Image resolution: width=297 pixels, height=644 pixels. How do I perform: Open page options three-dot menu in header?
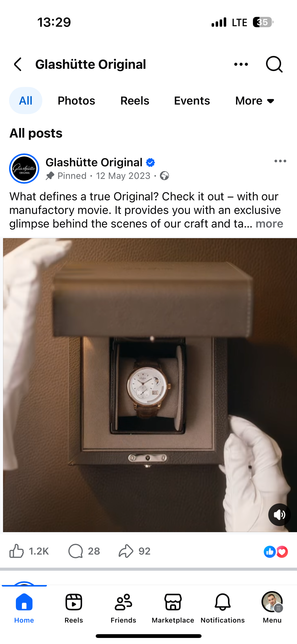click(241, 64)
